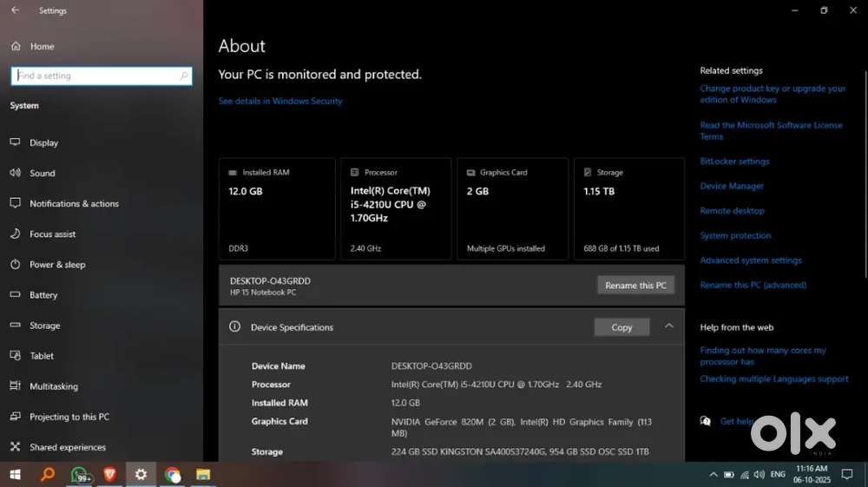Open Sound settings page

(42, 173)
